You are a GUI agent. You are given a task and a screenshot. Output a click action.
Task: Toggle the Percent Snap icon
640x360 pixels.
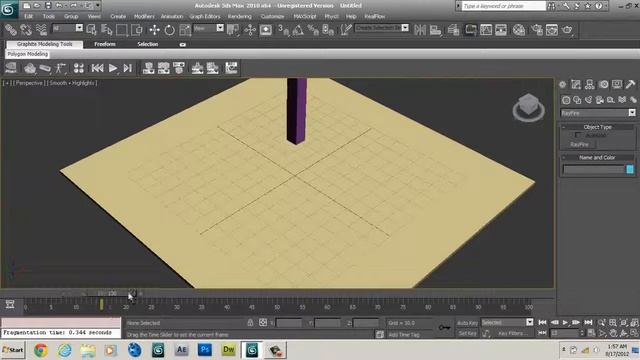[313, 30]
